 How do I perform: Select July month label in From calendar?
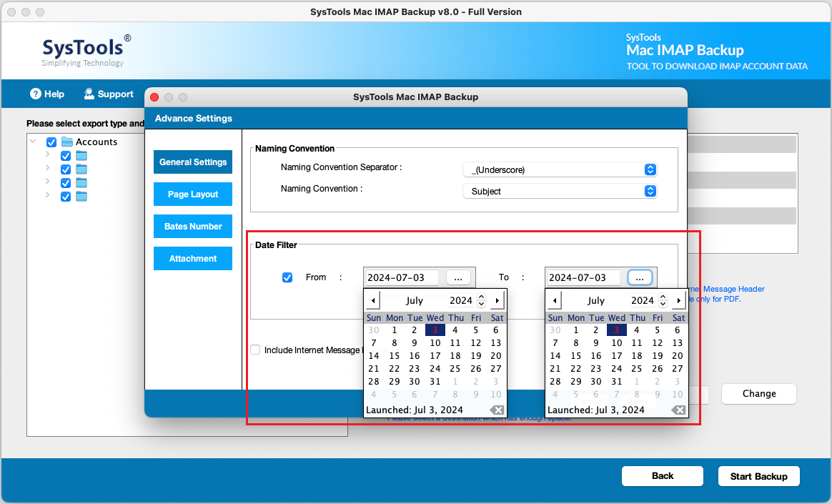415,300
